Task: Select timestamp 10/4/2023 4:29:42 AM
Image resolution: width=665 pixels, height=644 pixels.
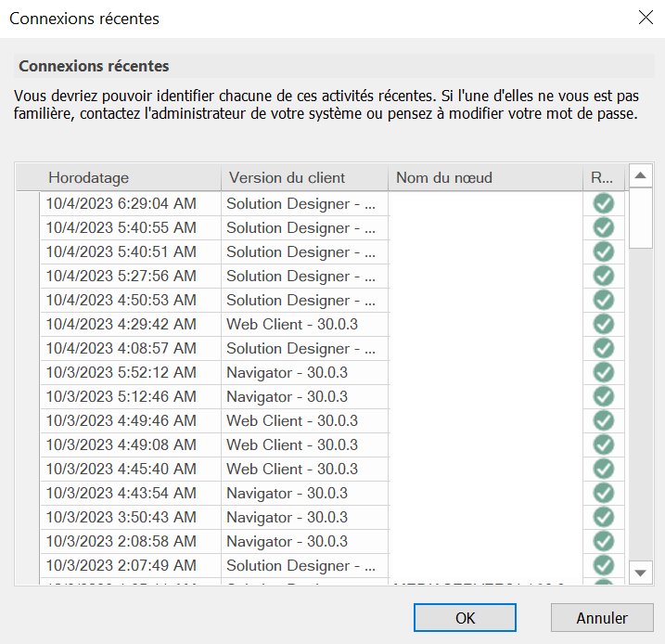Action: coord(121,325)
